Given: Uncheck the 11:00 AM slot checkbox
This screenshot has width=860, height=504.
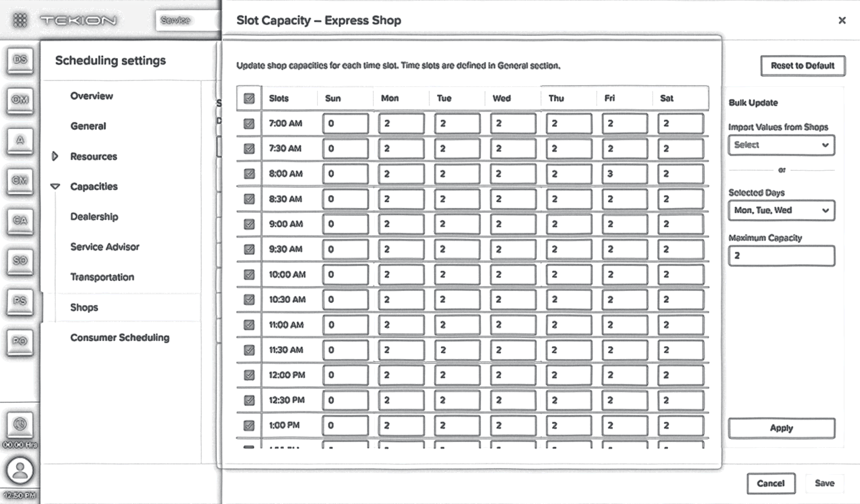Looking at the screenshot, I should click(x=249, y=325).
